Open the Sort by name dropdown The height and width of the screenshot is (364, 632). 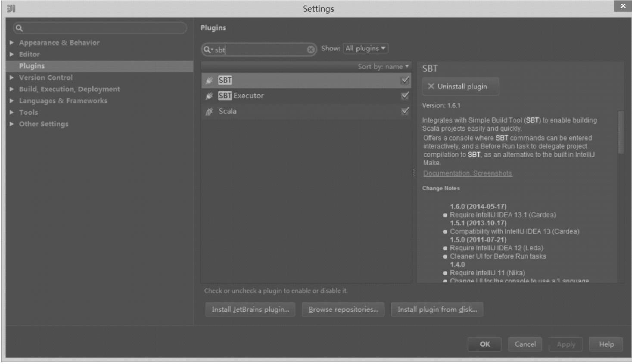tap(383, 66)
